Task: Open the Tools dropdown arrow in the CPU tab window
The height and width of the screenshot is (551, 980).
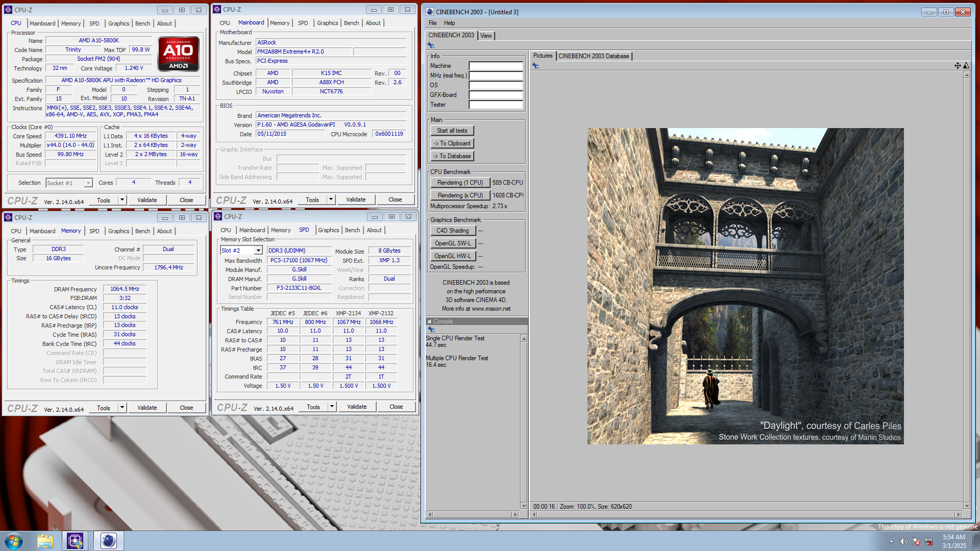Action: tap(122, 200)
